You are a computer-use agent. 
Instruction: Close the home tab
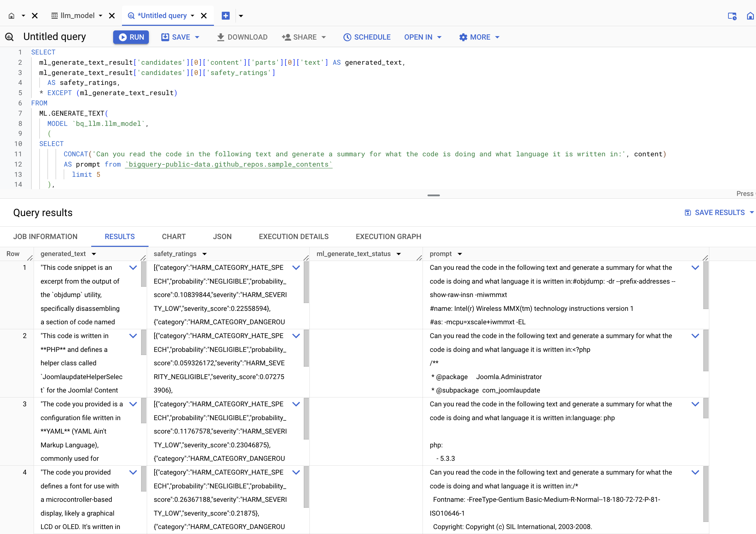pyautogui.click(x=35, y=16)
